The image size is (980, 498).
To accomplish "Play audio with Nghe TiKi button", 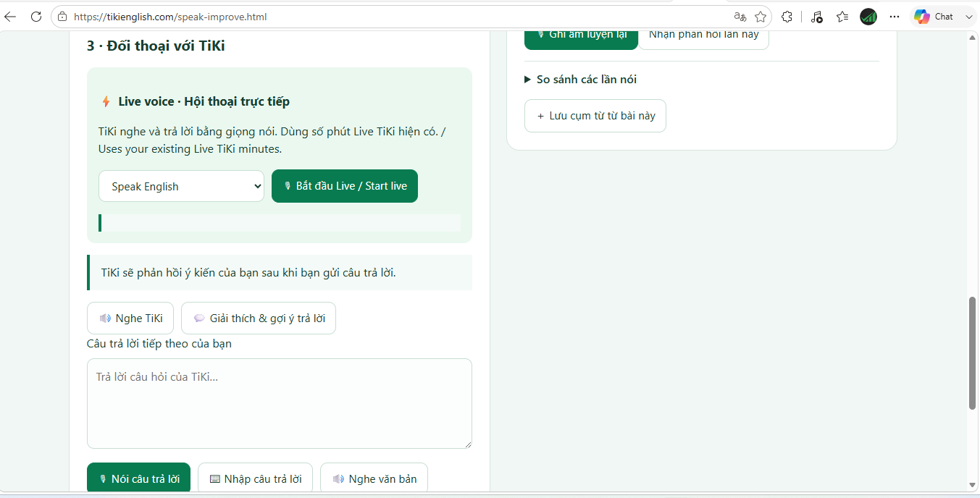I will (130, 318).
